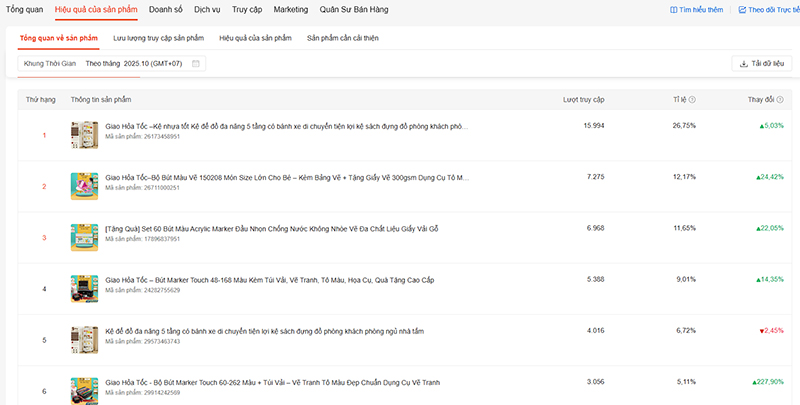800x405 pixels.
Task: Click the calendar icon in the date picker
Action: tap(196, 63)
